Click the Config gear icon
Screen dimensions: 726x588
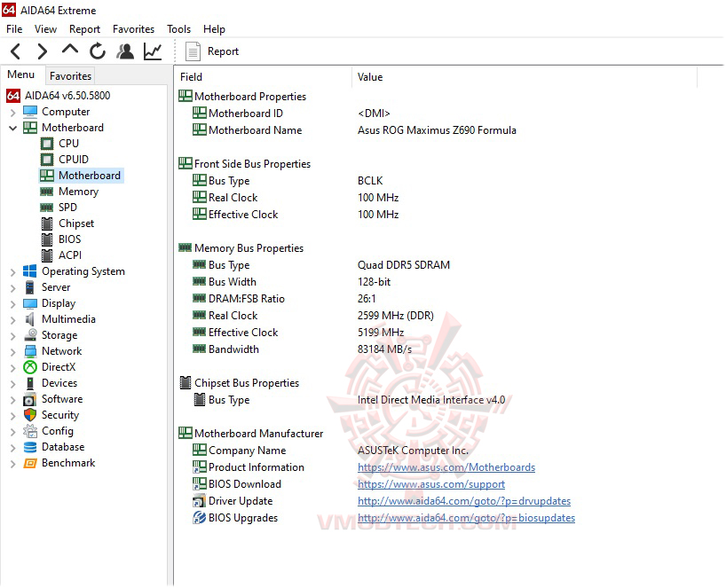tap(30, 431)
